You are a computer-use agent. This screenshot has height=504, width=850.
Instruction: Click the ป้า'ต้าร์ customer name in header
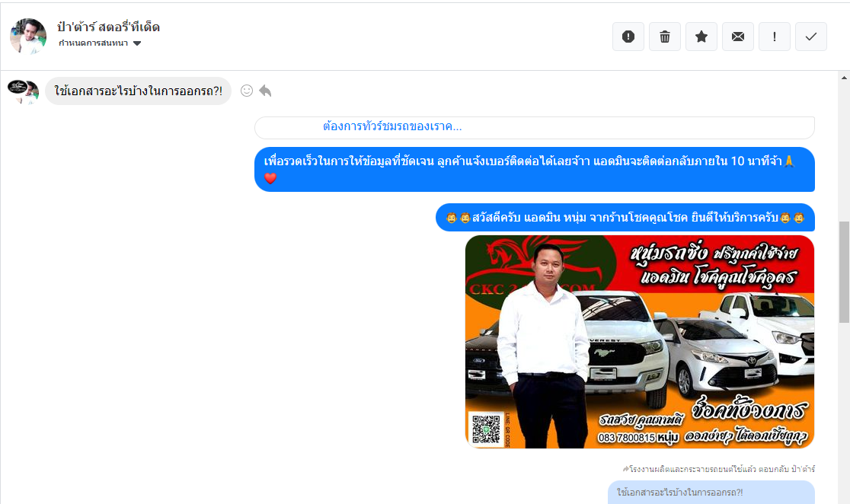pyautogui.click(x=109, y=27)
